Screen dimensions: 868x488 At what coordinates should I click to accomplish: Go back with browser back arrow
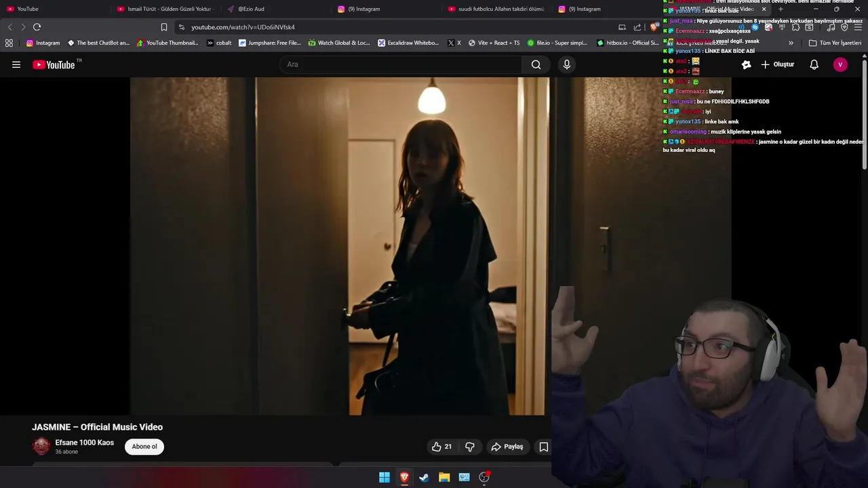click(x=9, y=27)
